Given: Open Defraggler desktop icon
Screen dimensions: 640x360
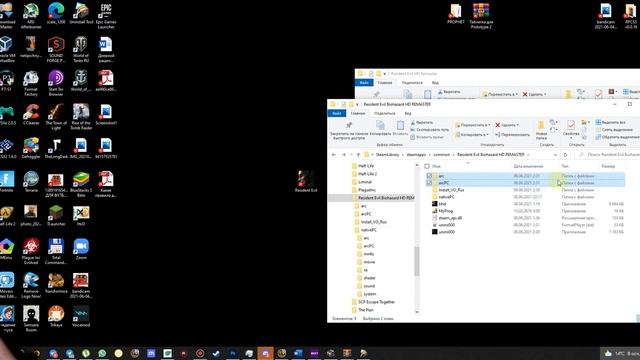Looking at the screenshot, I should [x=31, y=148].
